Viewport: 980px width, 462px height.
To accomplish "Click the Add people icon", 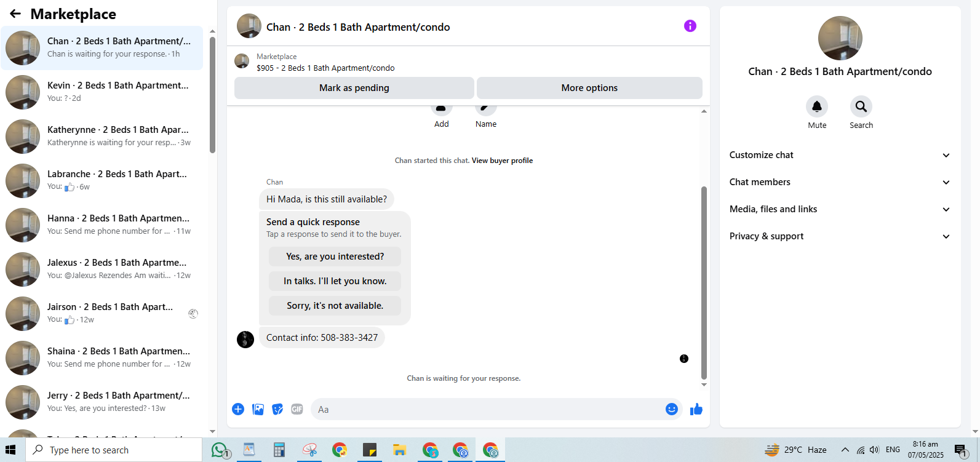I will [442, 108].
